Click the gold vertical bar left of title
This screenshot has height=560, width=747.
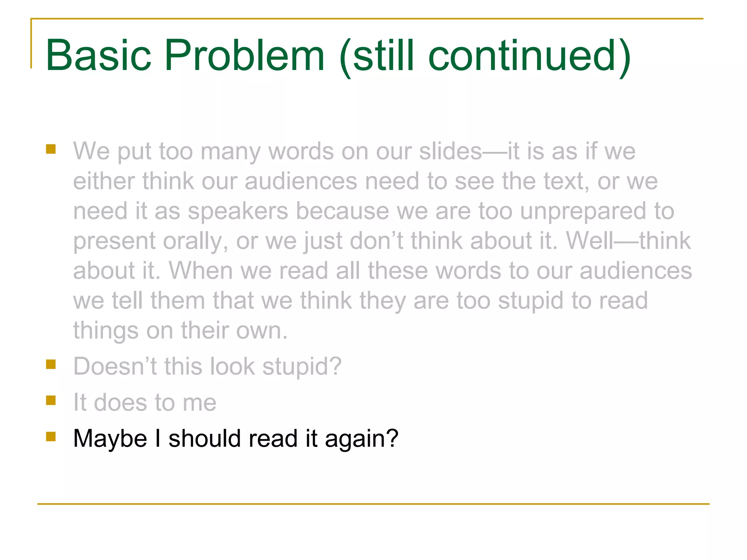tap(31, 44)
